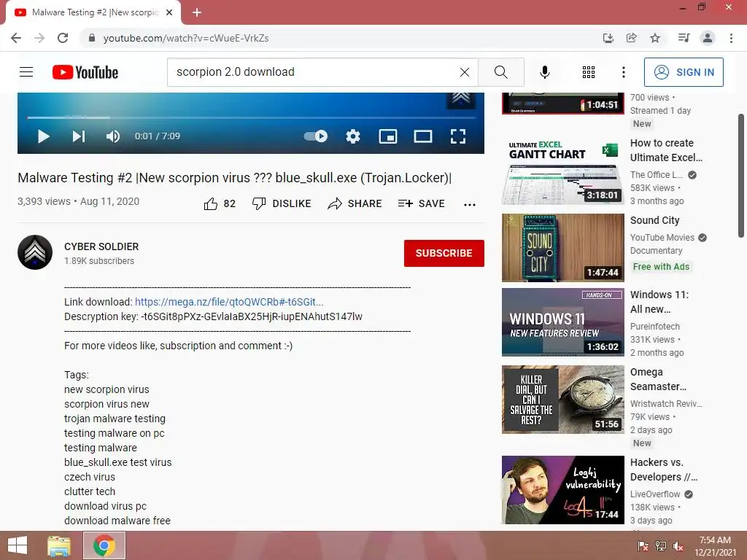Switch to miniplayer mode

click(388, 136)
